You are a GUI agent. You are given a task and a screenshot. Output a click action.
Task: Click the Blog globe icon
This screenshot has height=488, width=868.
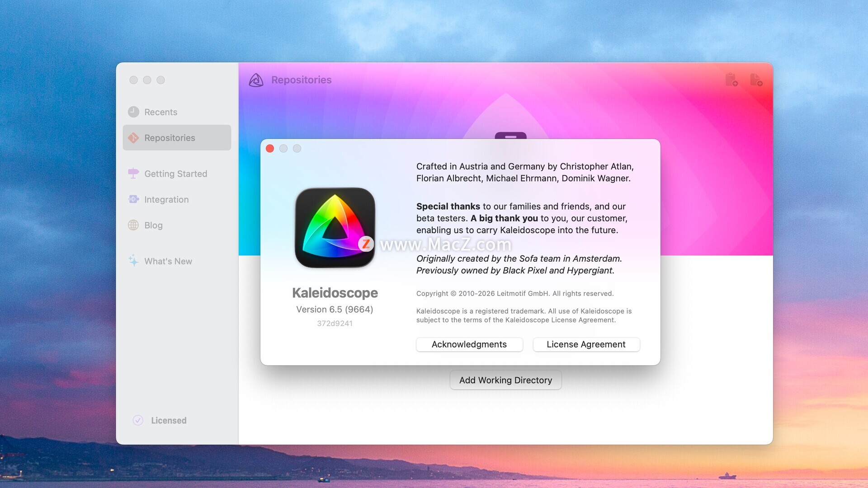133,225
